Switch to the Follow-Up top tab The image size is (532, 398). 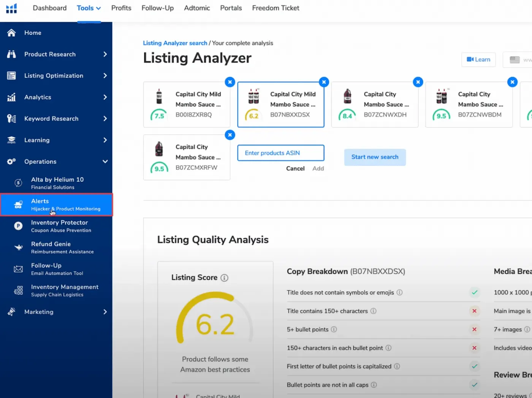pos(158,8)
